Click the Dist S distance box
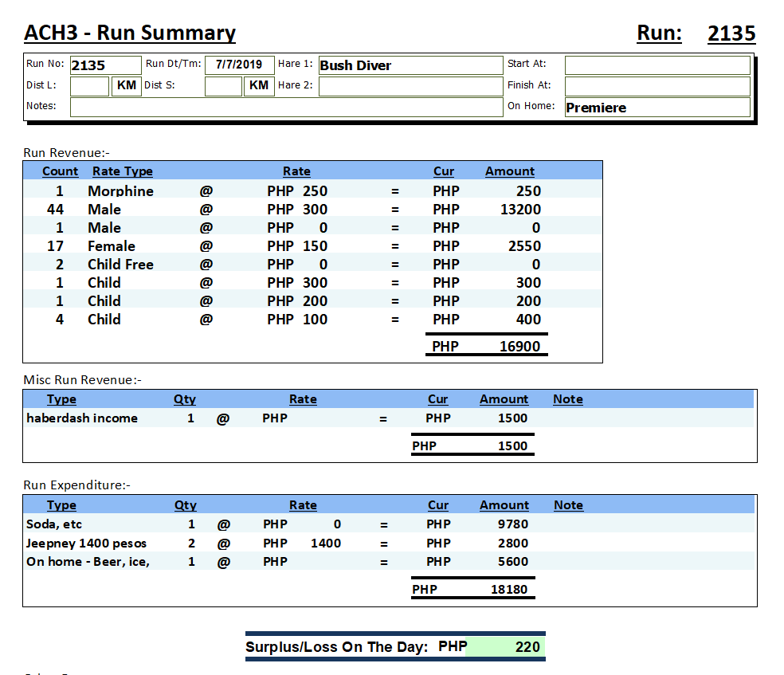 (223, 86)
